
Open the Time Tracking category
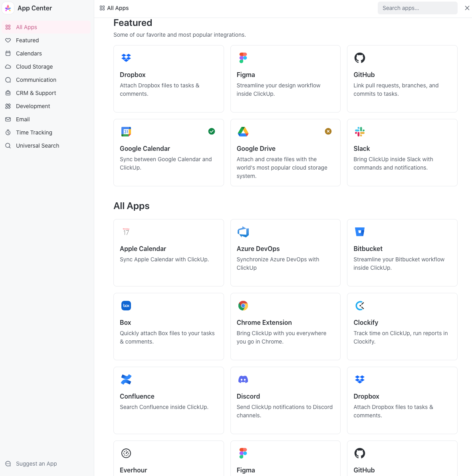(x=46, y=132)
